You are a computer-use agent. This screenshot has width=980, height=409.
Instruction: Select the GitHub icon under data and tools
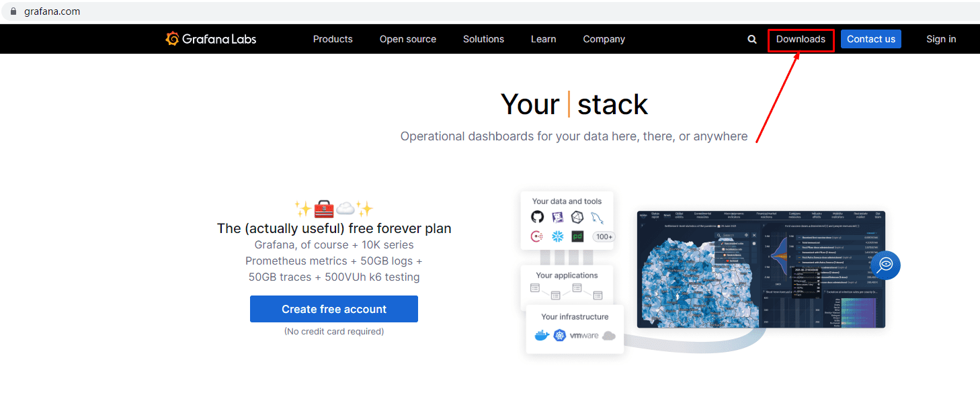(537, 217)
